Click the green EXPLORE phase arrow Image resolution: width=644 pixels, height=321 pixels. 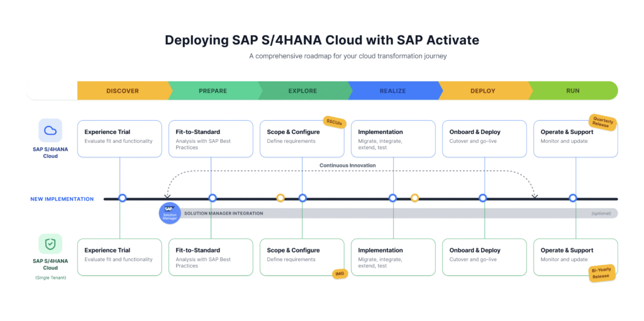tap(303, 91)
